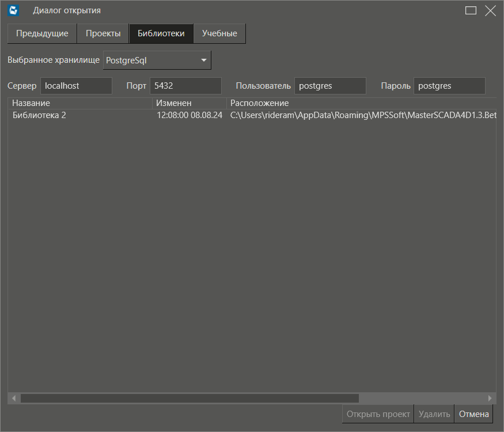Maximize the dialog window

(471, 10)
